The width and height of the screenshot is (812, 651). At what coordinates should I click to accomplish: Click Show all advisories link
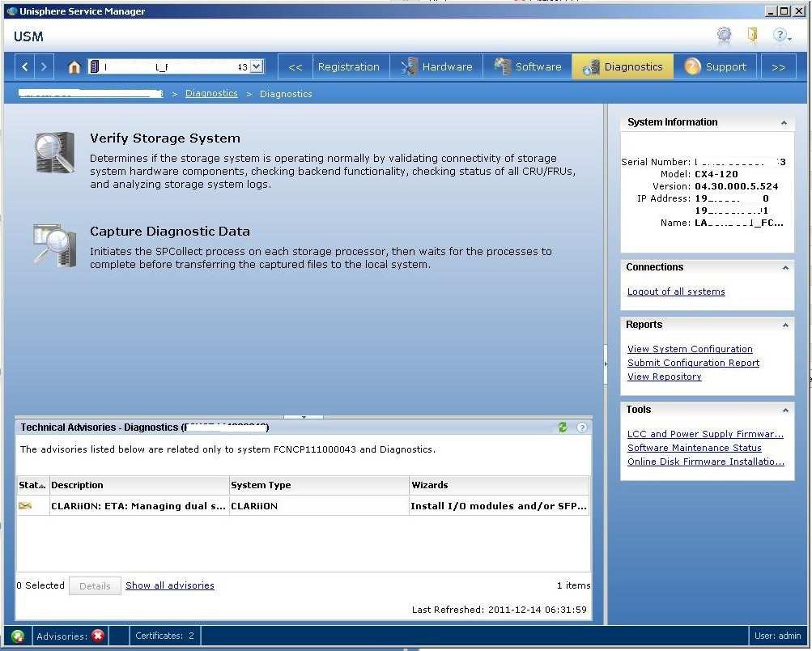(x=170, y=585)
